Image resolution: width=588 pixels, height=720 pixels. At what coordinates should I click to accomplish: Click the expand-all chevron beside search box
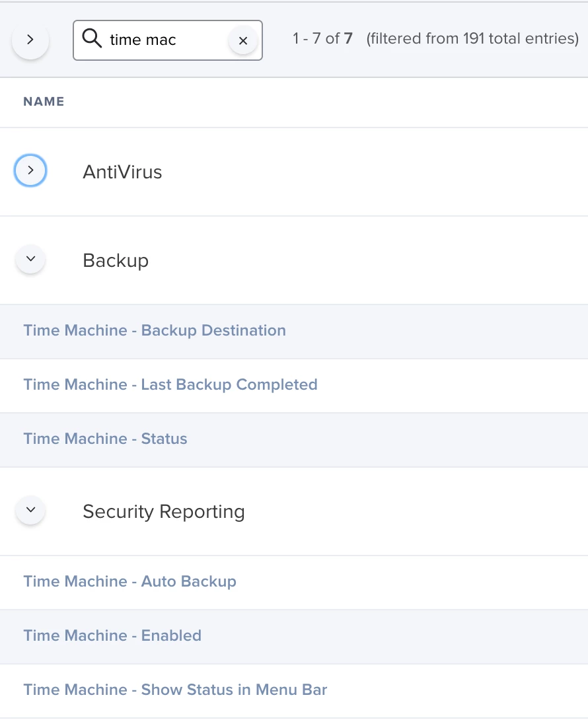coord(30,40)
